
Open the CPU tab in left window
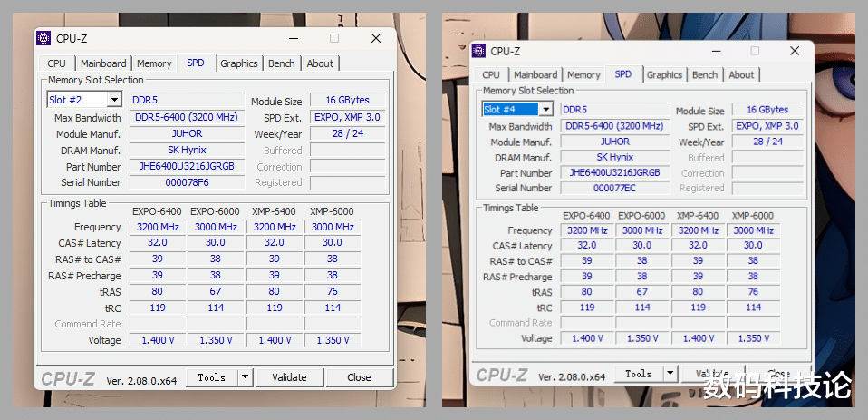tap(56, 63)
